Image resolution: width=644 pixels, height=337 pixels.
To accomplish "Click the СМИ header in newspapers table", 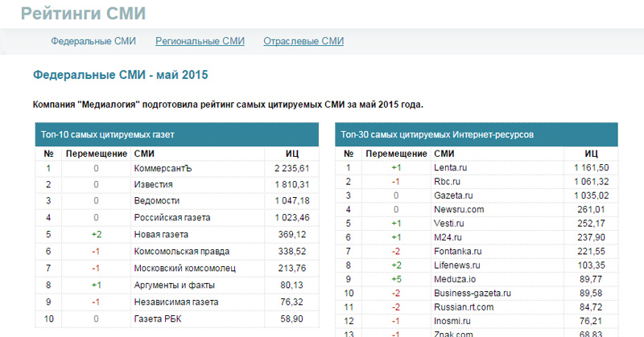I will 144,154.
